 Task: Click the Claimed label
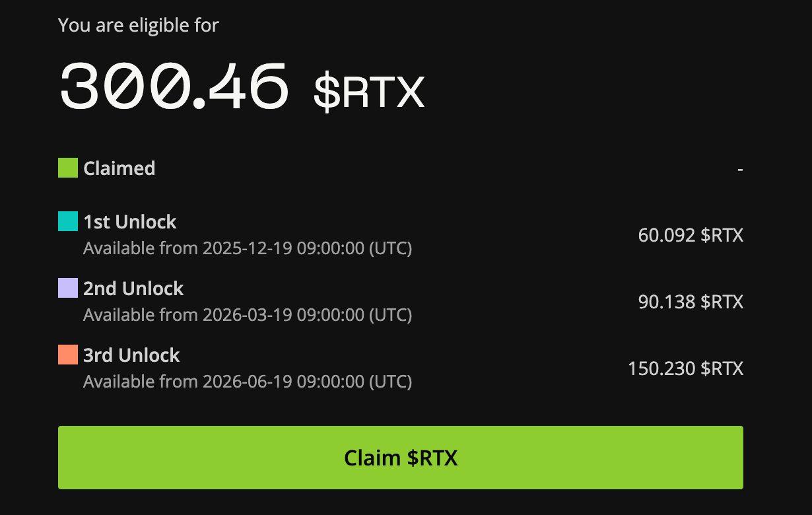tap(119, 168)
